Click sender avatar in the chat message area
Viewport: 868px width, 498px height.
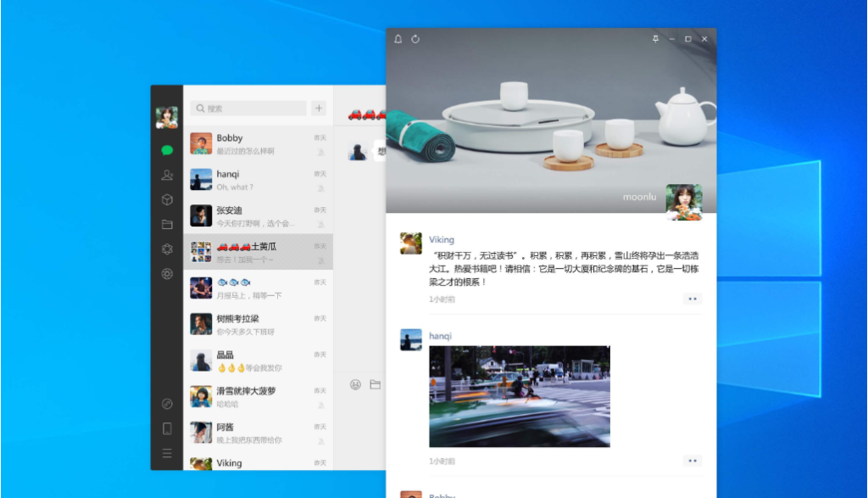point(358,150)
